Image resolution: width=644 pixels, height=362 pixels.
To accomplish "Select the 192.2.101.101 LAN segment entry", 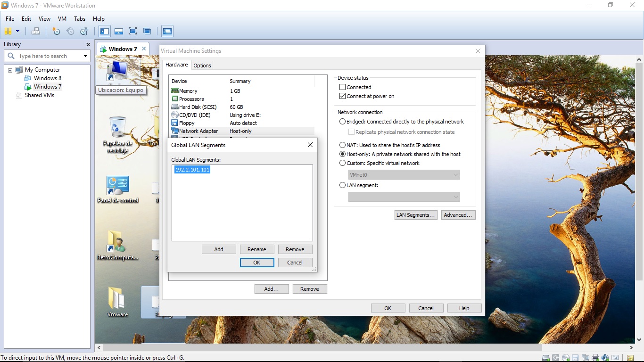I will tap(192, 170).
